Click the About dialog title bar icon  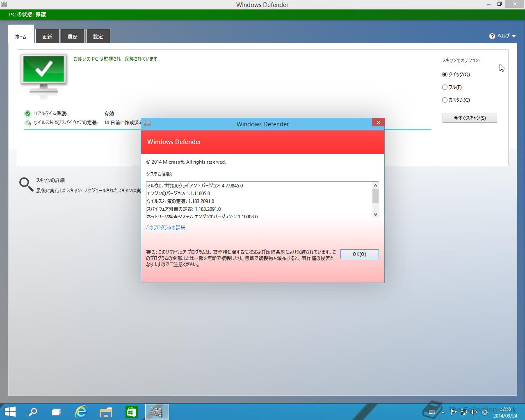147,124
